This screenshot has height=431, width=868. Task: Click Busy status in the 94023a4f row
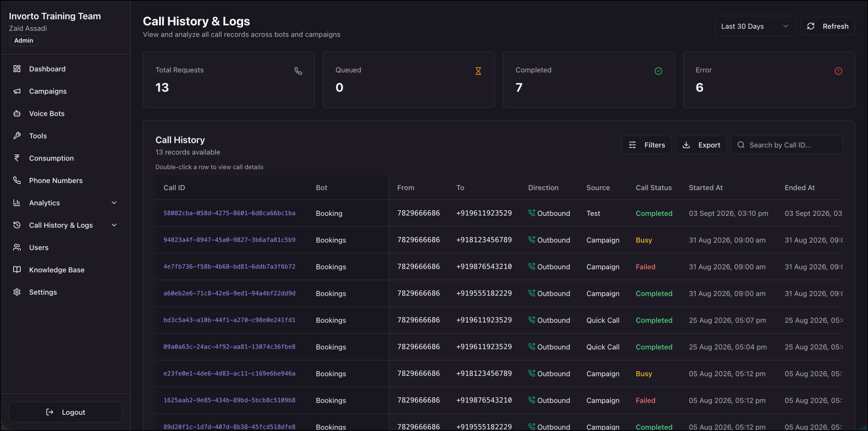(644, 240)
